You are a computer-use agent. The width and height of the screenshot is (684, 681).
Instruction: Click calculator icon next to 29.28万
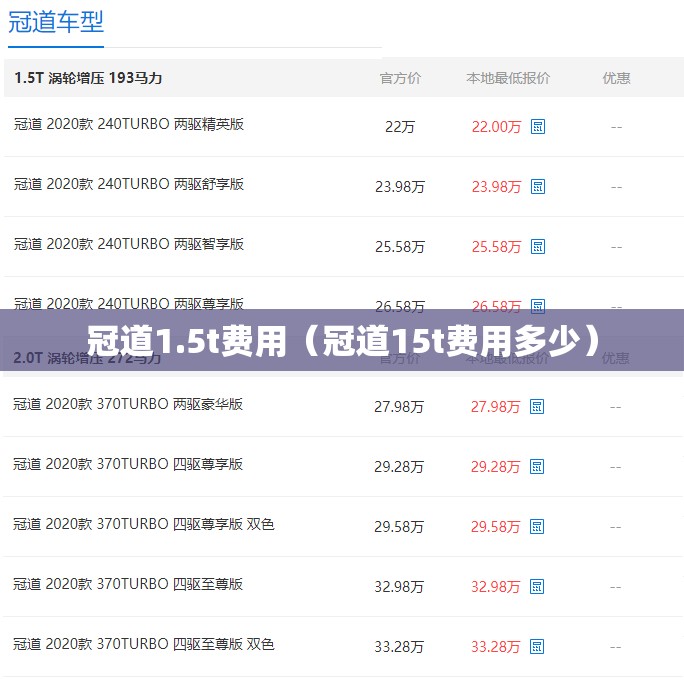click(x=537, y=467)
